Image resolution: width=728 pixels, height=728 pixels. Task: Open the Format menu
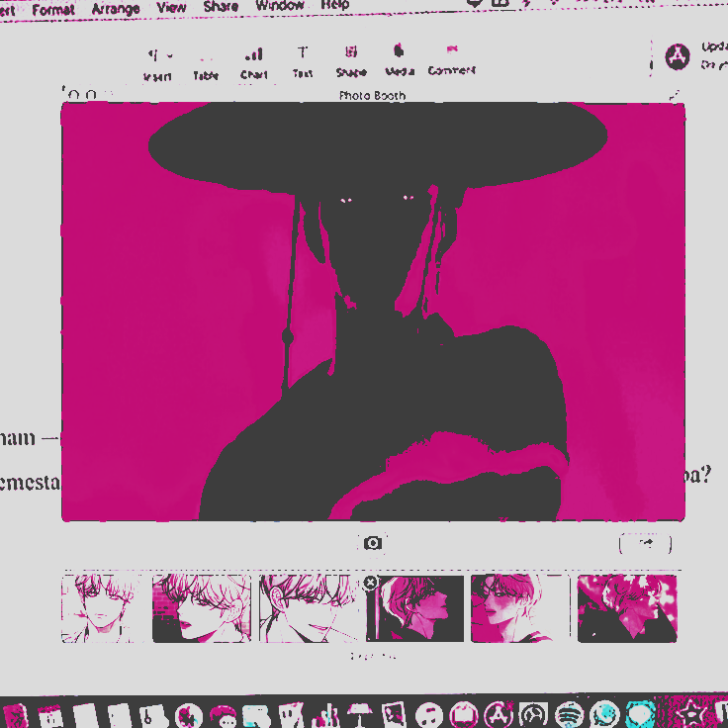(x=52, y=9)
